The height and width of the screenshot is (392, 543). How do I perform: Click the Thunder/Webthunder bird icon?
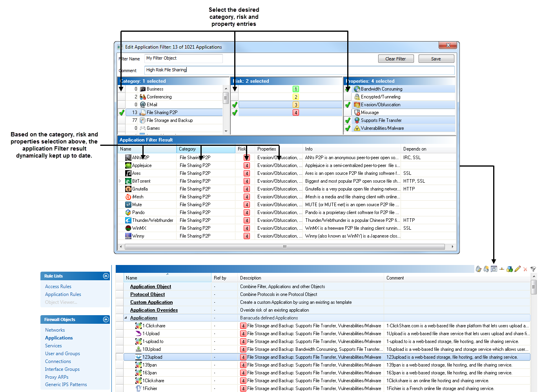[x=128, y=220]
